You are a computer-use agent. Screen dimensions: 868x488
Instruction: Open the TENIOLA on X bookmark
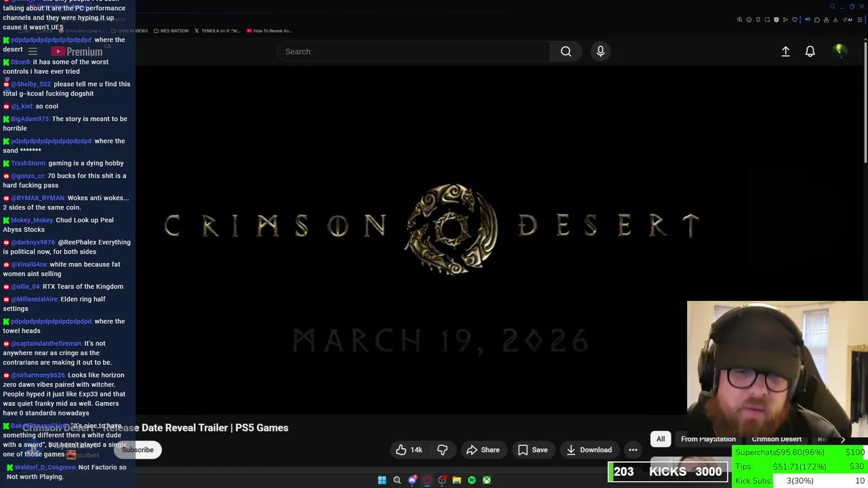click(217, 30)
